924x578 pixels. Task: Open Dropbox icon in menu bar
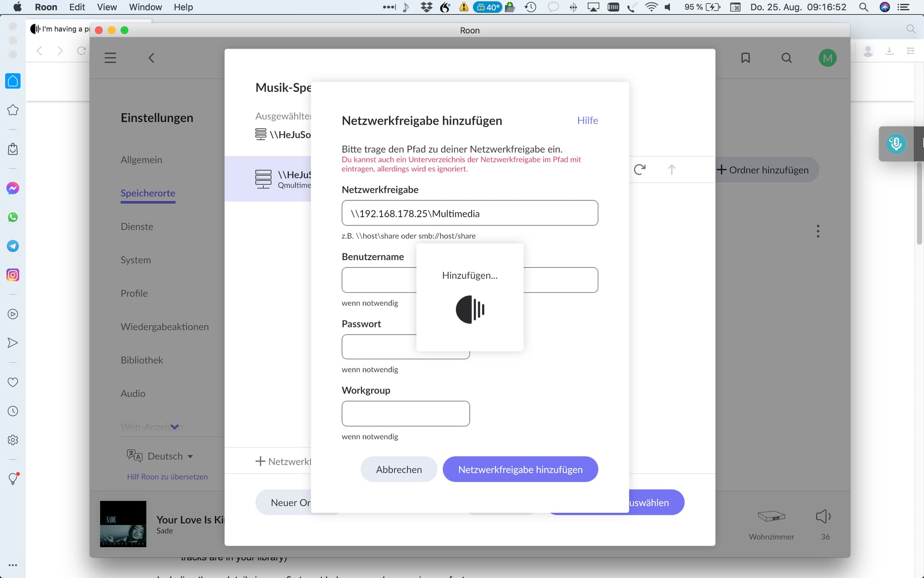click(x=426, y=7)
